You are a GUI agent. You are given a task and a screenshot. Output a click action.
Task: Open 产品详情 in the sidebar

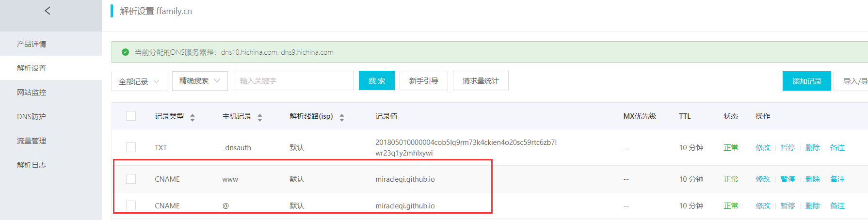coord(32,44)
